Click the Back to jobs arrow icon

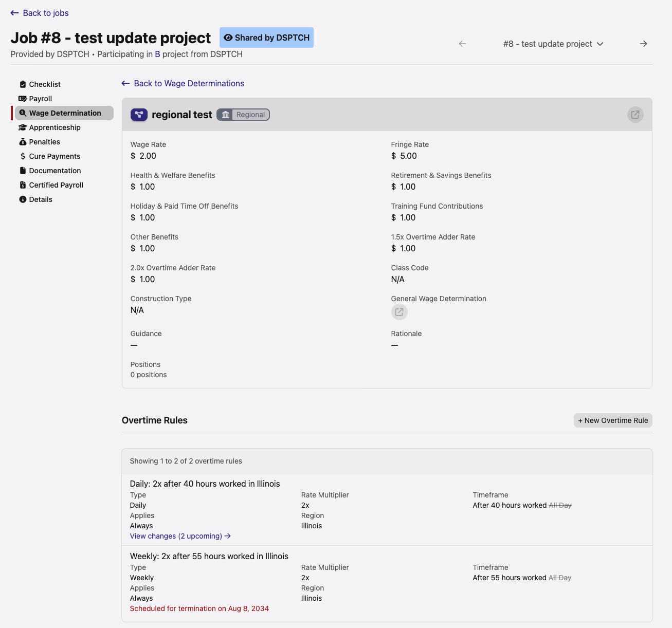(14, 13)
